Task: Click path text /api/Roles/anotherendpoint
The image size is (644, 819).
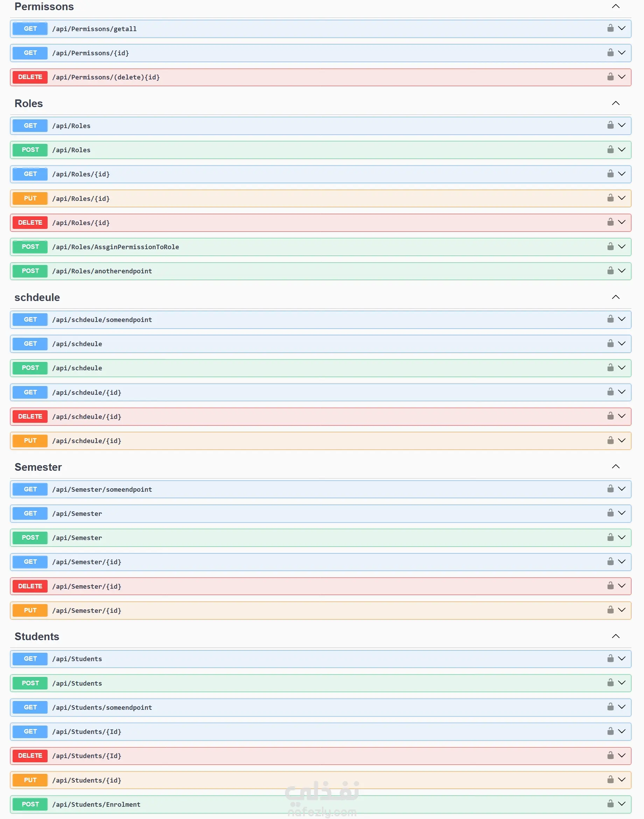Action: pyautogui.click(x=102, y=271)
